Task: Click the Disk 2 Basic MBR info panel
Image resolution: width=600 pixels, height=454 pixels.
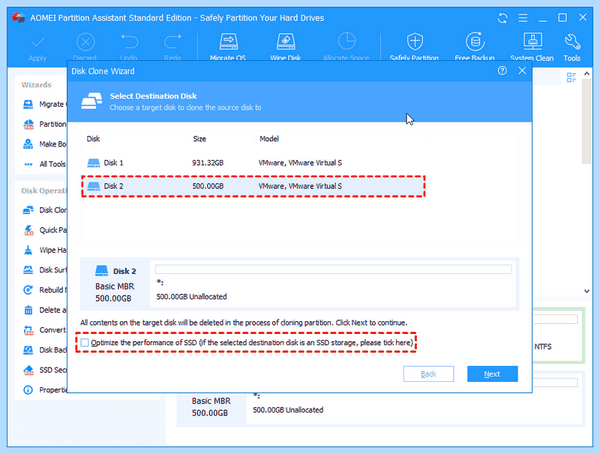Action: click(114, 284)
